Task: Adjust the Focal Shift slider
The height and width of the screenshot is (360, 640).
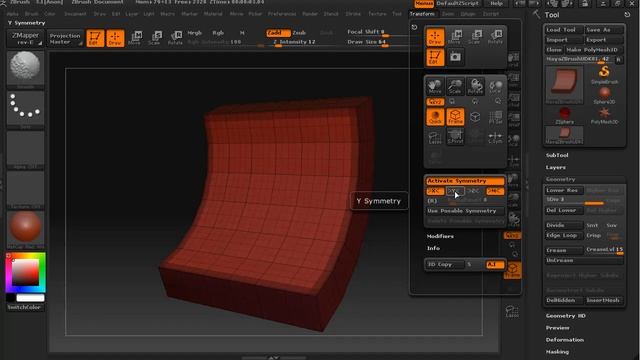Action: pyautogui.click(x=367, y=32)
